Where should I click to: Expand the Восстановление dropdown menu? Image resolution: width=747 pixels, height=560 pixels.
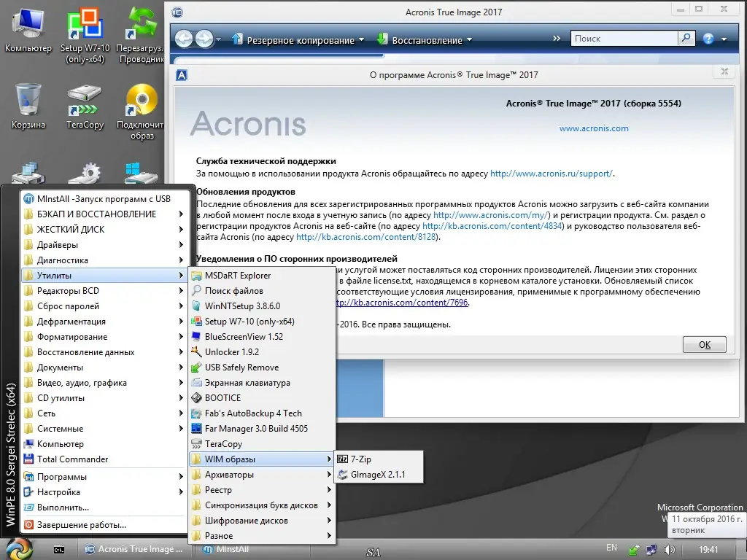coord(425,40)
